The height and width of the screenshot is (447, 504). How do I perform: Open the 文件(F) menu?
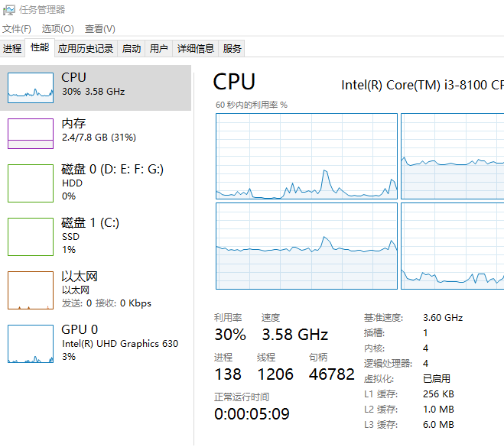pos(17,28)
